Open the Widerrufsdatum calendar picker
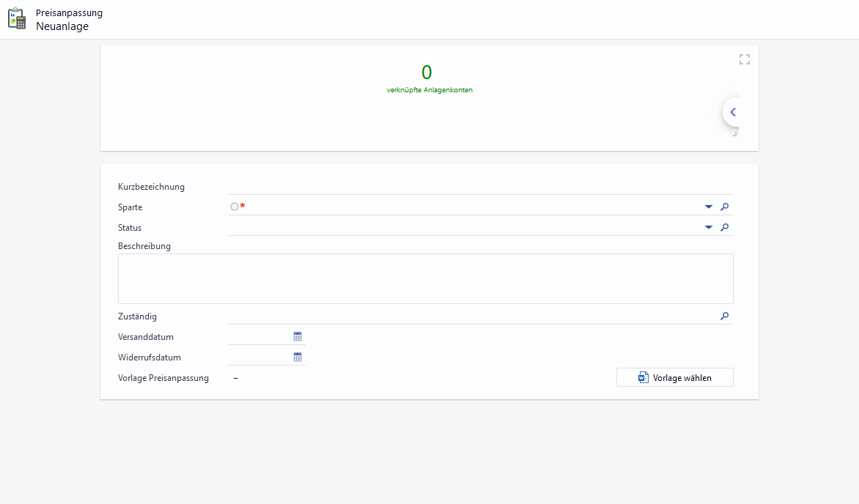This screenshot has height=504, width=859. [298, 357]
